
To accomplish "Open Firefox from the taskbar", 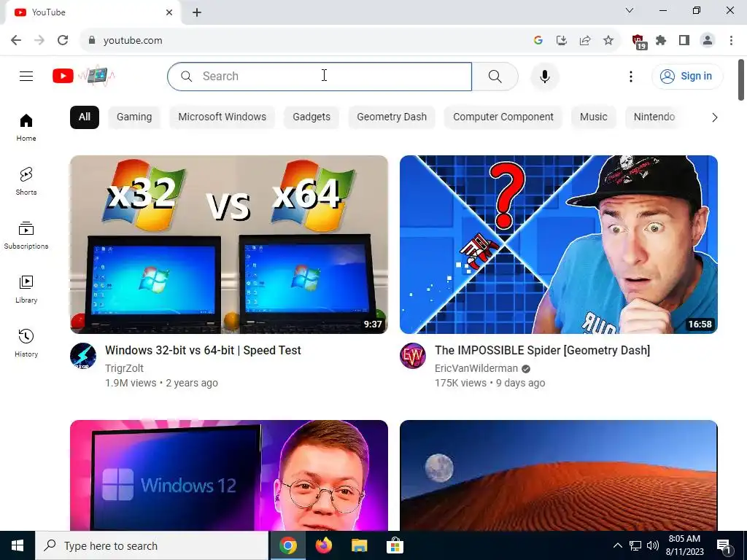I will tap(324, 545).
